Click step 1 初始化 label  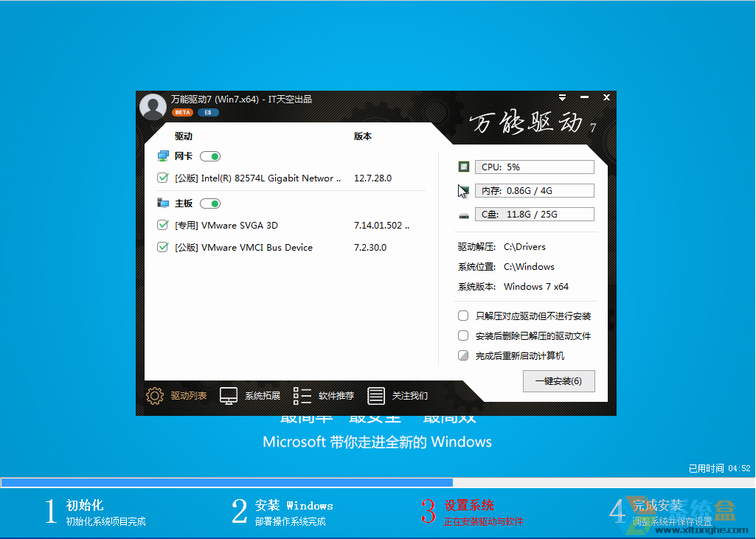click(85, 505)
